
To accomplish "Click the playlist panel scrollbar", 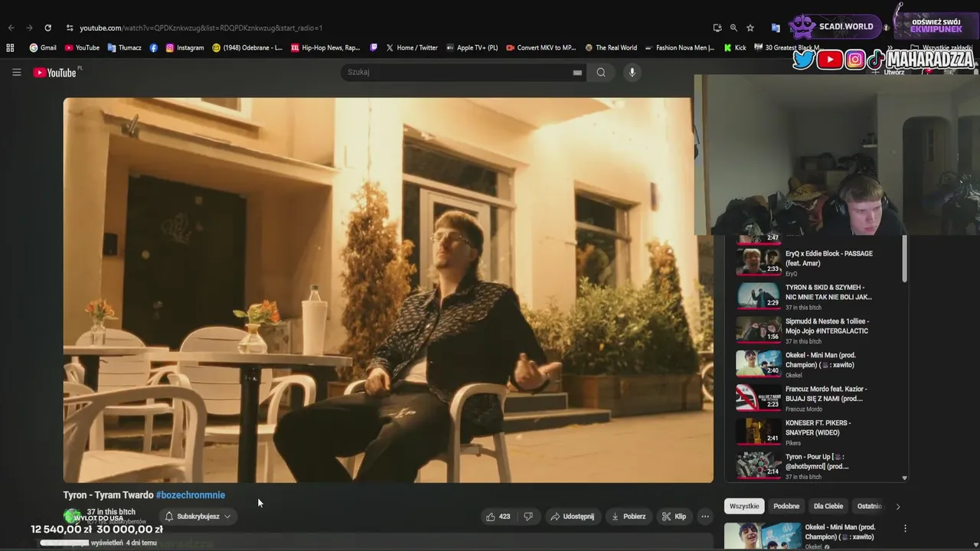I will 905,259.
